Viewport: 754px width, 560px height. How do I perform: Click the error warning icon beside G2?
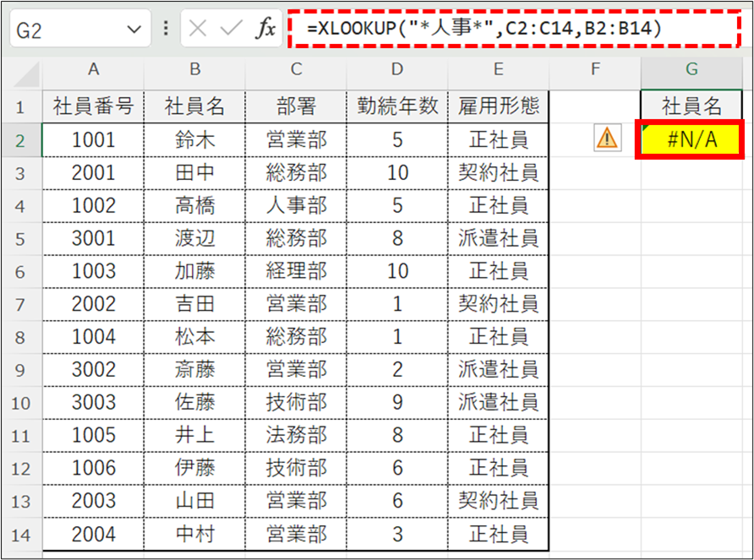pyautogui.click(x=607, y=138)
